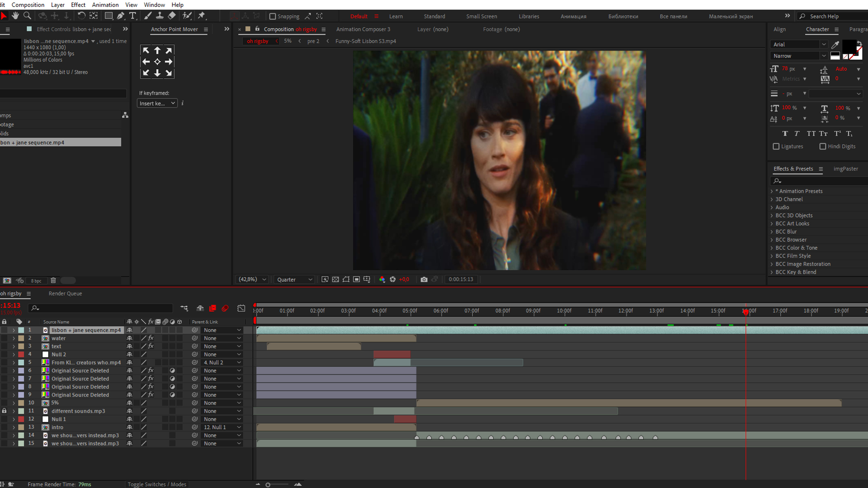Switch to the Render Queue tab
Viewport: 868px width, 488px height.
tap(65, 293)
